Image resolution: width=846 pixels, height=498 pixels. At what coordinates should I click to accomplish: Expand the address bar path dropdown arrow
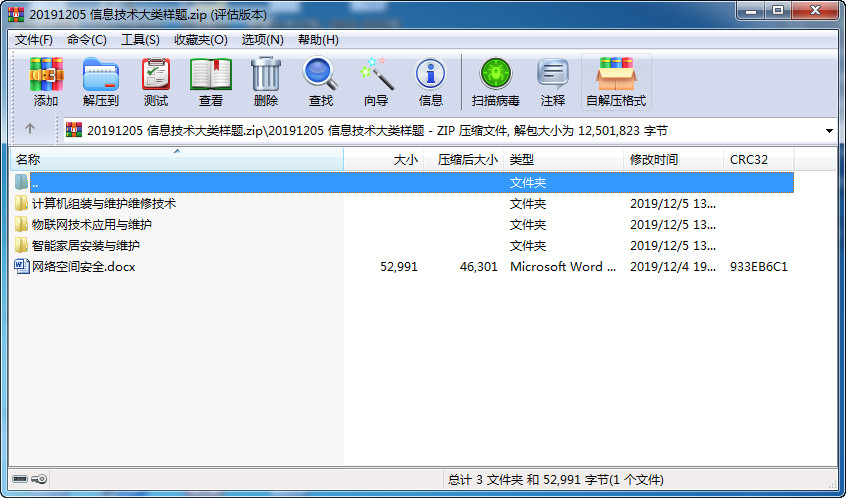[829, 131]
